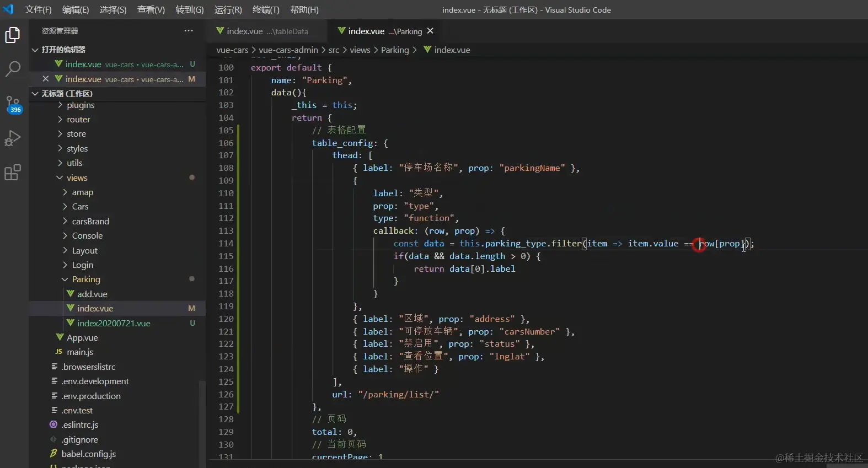Expand the styles folder

60,148
